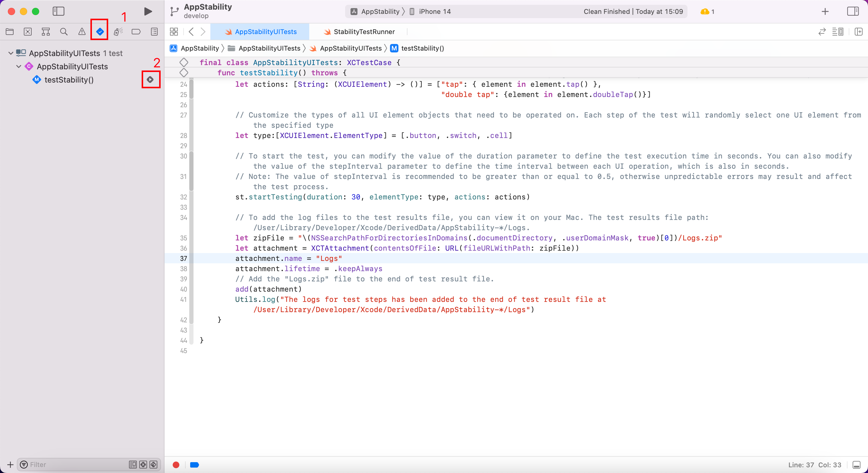Toggle the show only failing tests filter
This screenshot has height=473, width=868.
[143, 465]
